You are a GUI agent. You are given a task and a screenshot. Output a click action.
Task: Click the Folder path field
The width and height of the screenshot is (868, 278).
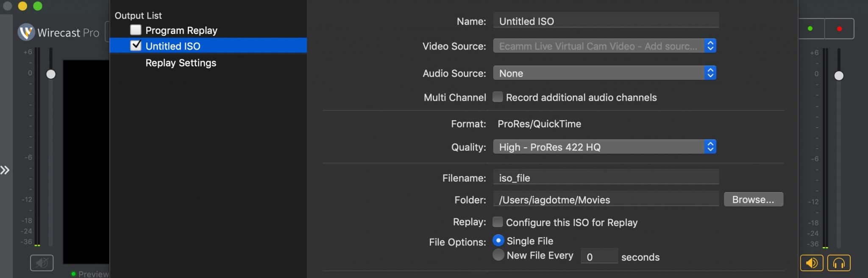606,199
